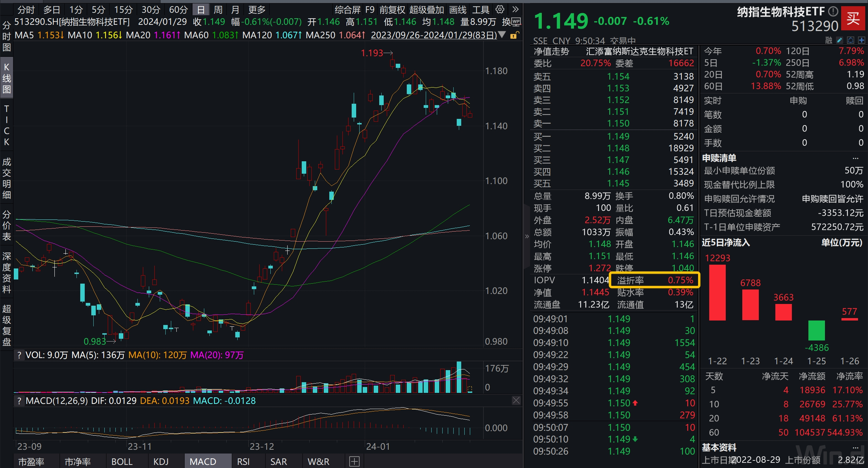Open chart settings gear icon

point(500,9)
